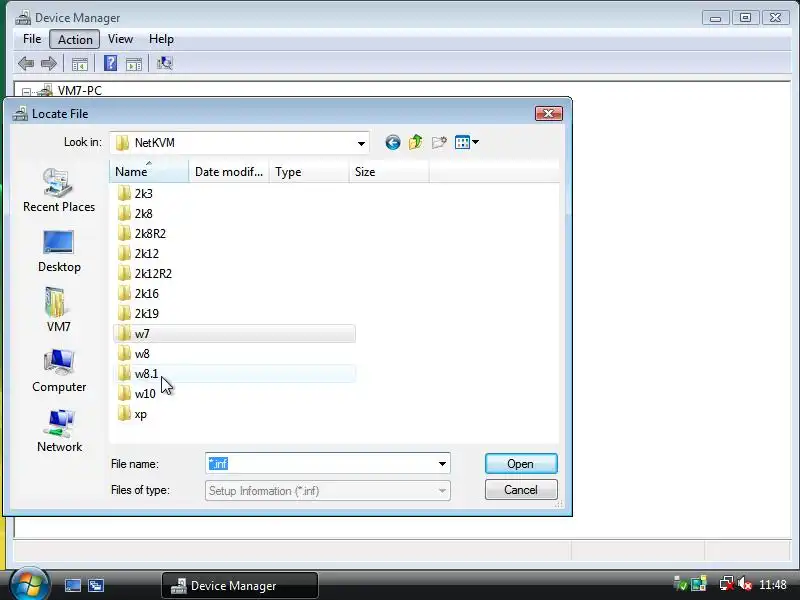The image size is (800, 600).
Task: Sort by Date modified column header
Action: tap(229, 171)
